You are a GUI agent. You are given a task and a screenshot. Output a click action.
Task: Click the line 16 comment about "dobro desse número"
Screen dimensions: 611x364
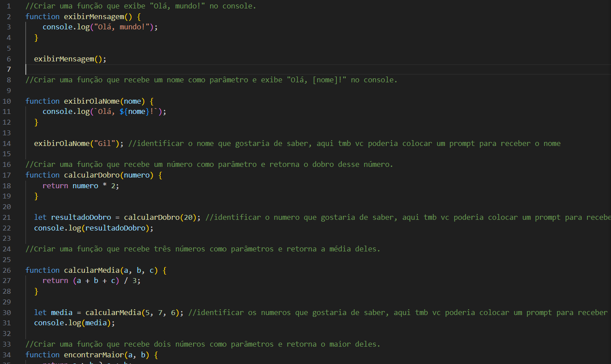[x=210, y=164]
